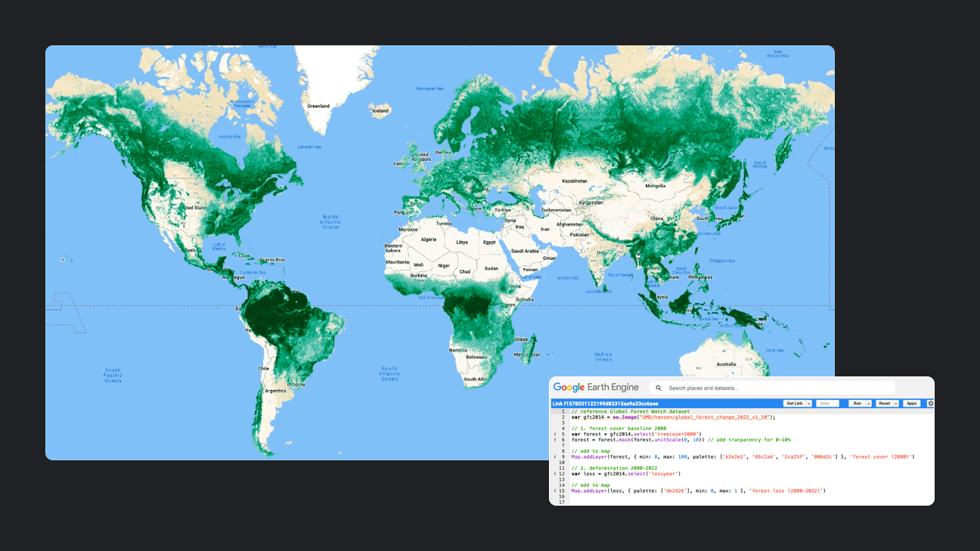Open the Run options dropdown
This screenshot has width=980, height=551.
pos(868,404)
